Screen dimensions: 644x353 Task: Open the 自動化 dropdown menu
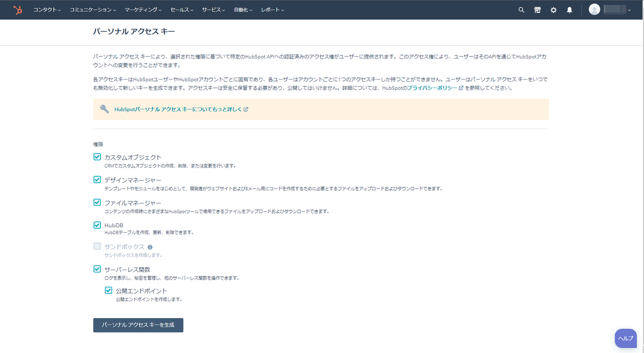pos(244,10)
